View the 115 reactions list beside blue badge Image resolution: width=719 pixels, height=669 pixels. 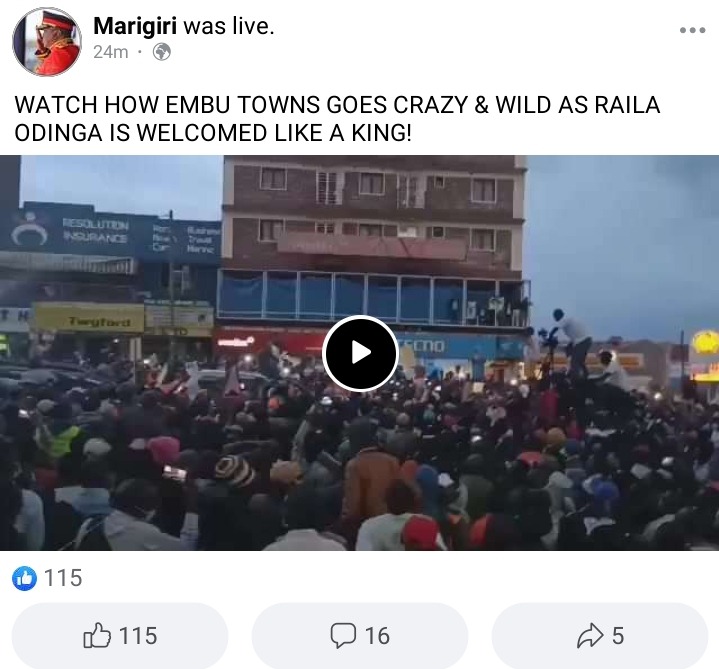click(x=63, y=578)
